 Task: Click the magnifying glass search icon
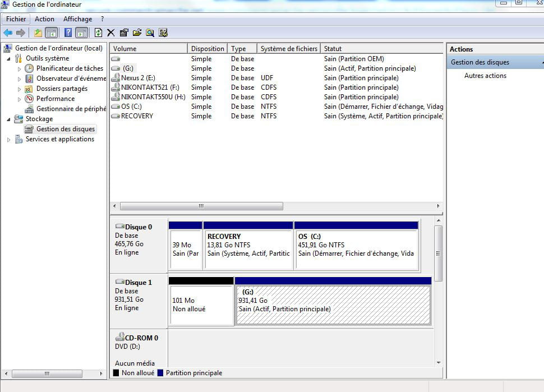click(x=150, y=33)
